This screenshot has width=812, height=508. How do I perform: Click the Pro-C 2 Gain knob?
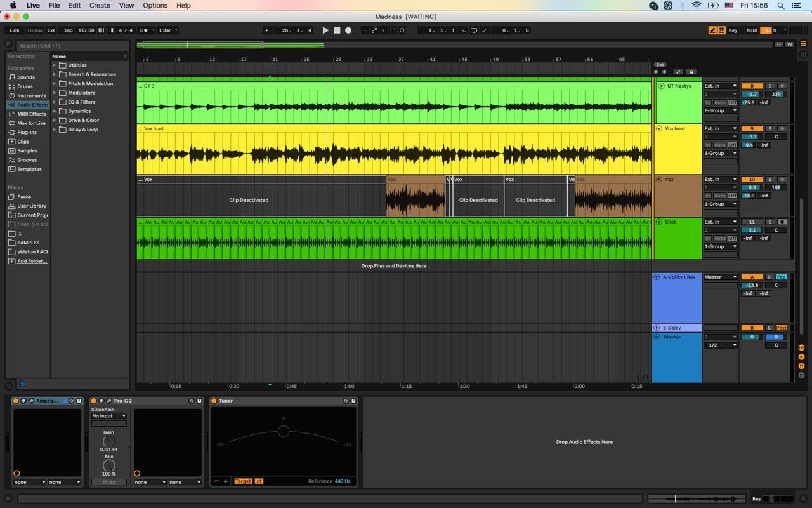[109, 441]
